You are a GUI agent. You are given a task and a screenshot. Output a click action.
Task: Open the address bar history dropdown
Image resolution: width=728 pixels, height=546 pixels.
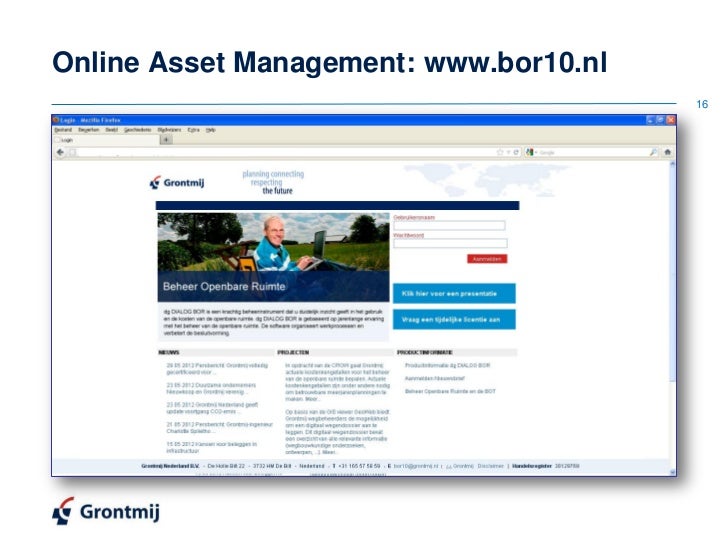[508, 152]
